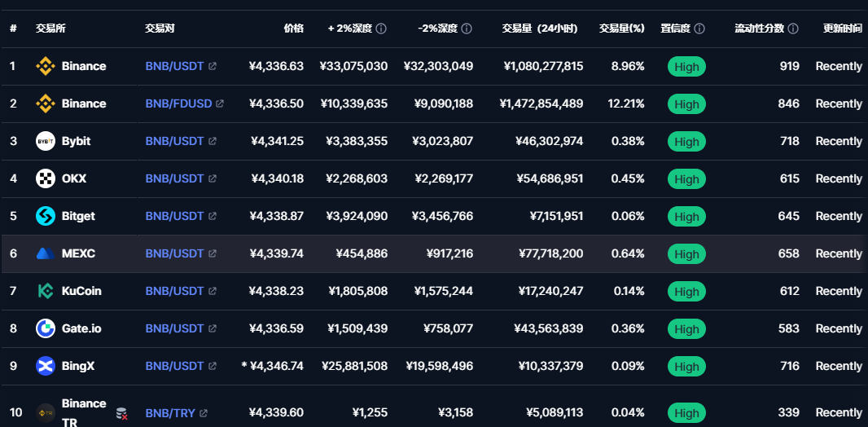The image size is (868, 427).
Task: Open the Bybit BNB/USDT pair link
Action: 174,141
